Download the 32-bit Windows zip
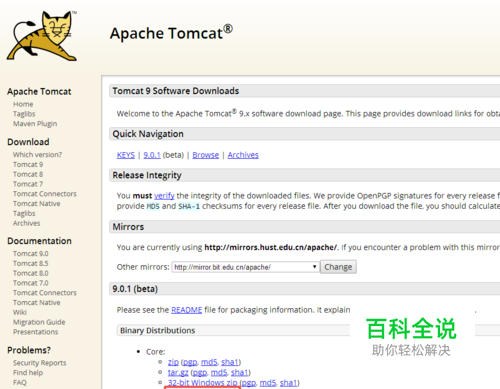 pyautogui.click(x=203, y=383)
